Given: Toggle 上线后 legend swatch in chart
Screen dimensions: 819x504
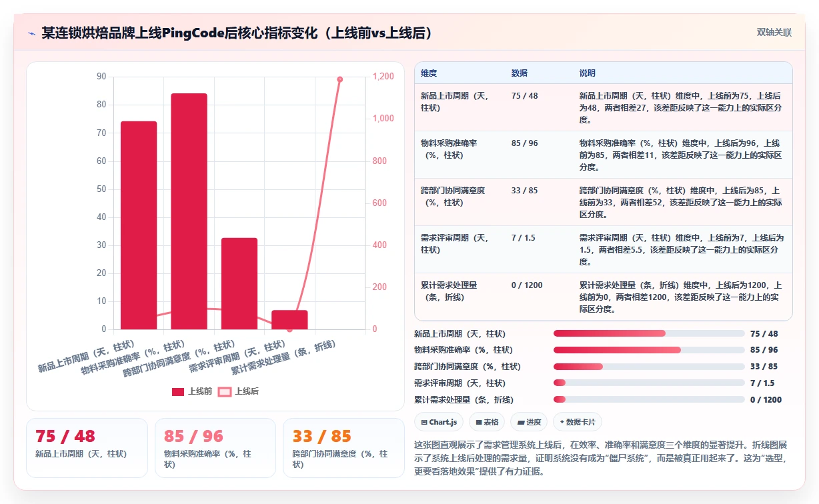Looking at the screenshot, I should point(225,392).
